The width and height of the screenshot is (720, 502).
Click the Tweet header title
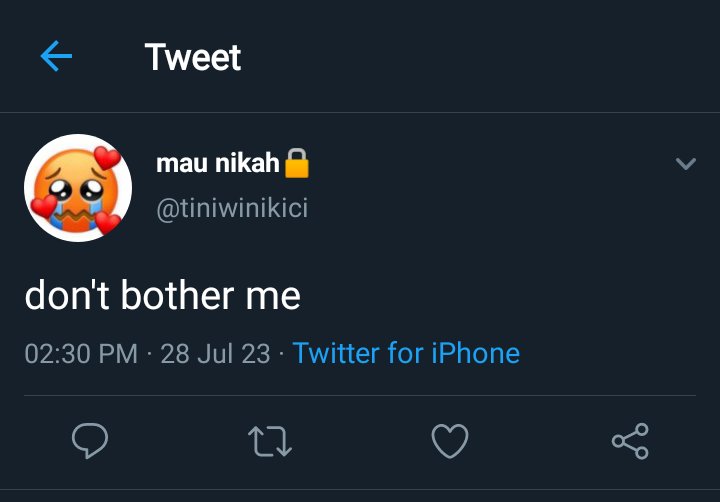coord(193,57)
